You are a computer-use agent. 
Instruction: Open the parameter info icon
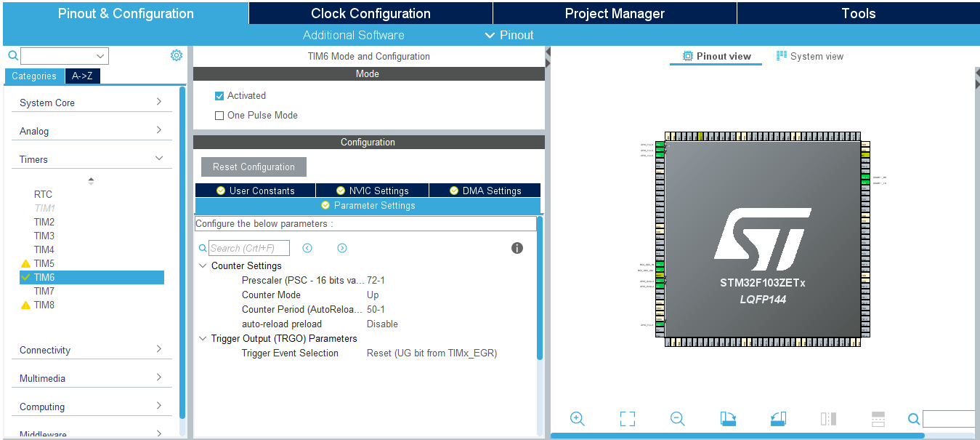pos(517,248)
